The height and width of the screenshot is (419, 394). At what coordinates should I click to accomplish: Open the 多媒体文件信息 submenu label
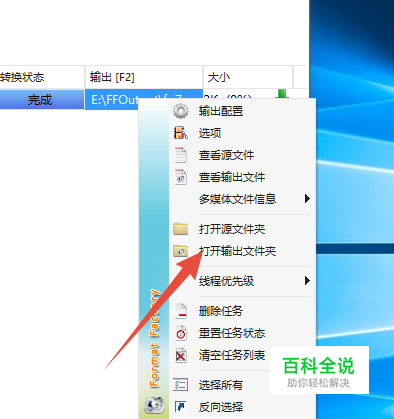237,199
